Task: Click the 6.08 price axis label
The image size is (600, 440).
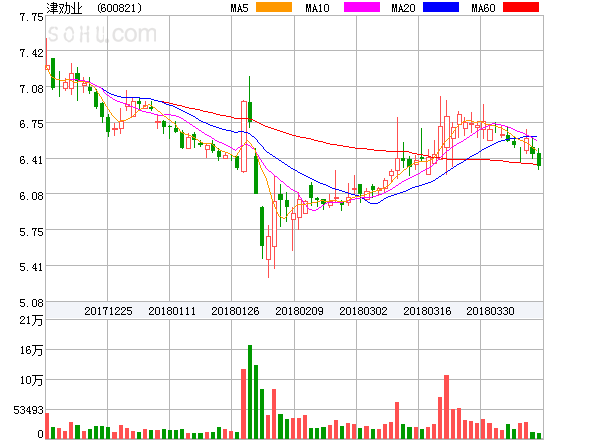Action: click(31, 196)
